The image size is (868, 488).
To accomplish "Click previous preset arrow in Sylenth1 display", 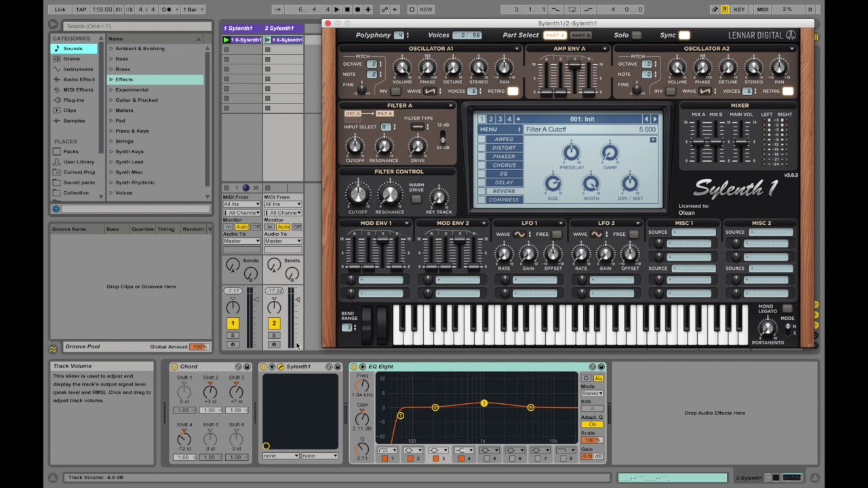I will pyautogui.click(x=646, y=119).
